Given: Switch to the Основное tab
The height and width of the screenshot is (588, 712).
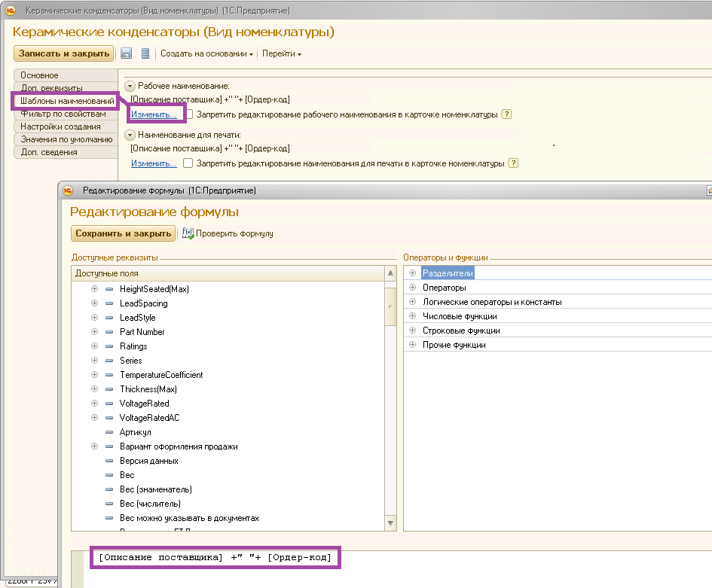Looking at the screenshot, I should click(39, 75).
